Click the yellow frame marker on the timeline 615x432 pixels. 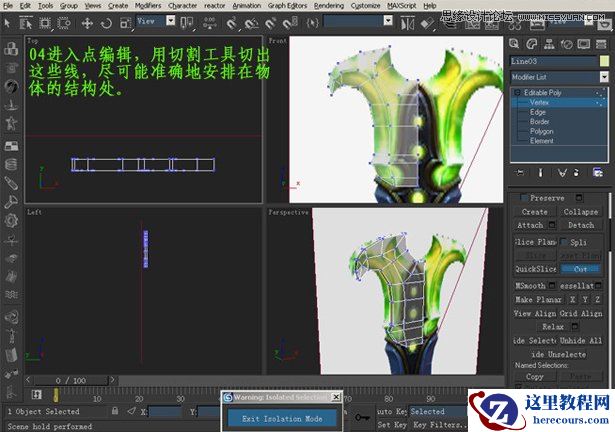[56, 395]
